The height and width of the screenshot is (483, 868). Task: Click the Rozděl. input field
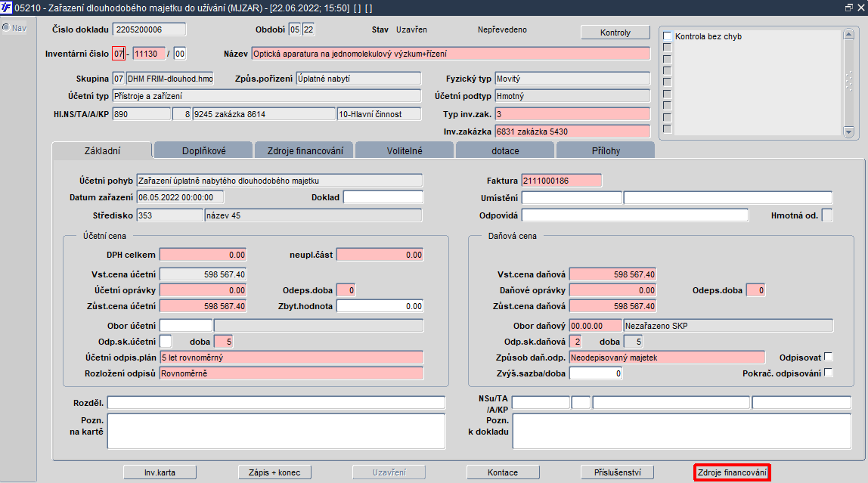click(276, 403)
